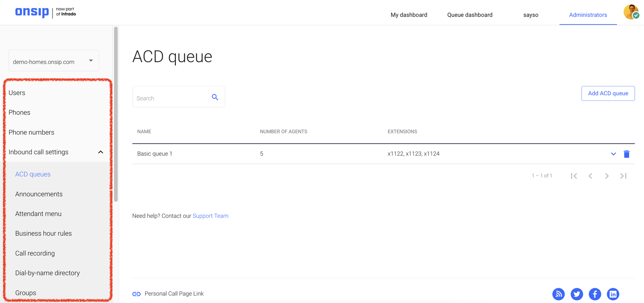The width and height of the screenshot is (644, 303).
Task: Open the Facebook social icon
Action: click(595, 294)
